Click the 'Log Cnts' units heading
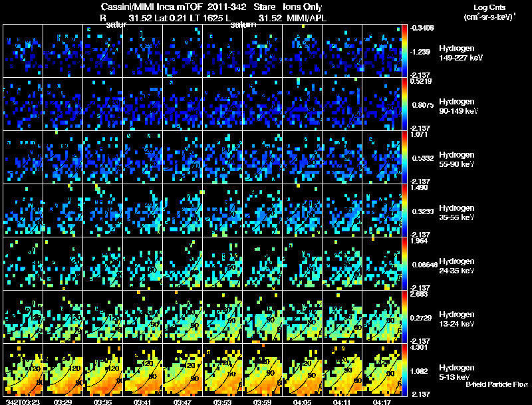Viewport: 532px width, 405px height. click(x=489, y=7)
